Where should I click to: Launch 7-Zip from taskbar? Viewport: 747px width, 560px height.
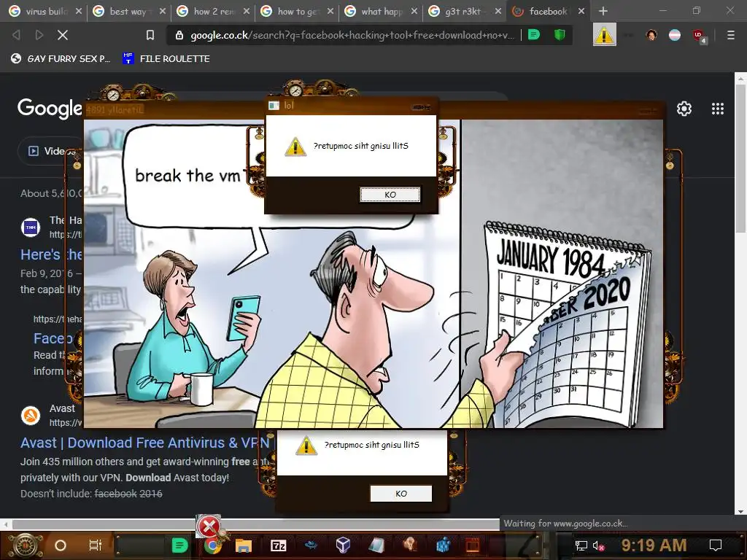click(278, 545)
